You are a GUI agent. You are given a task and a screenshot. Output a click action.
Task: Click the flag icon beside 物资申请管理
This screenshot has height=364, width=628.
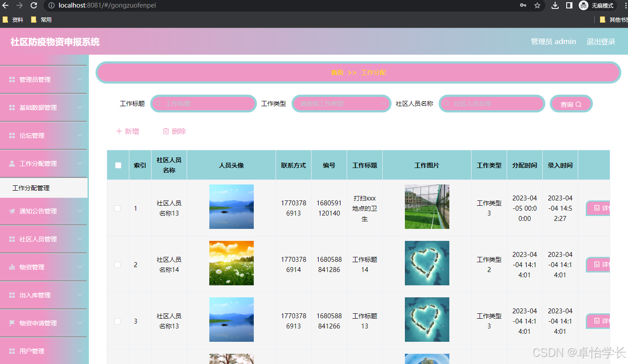(x=12, y=323)
